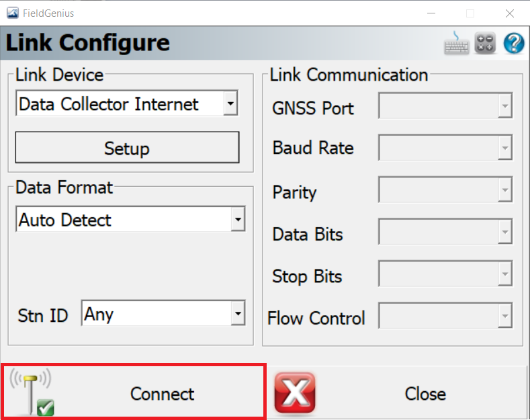Viewport: 530px width, 420px height.
Task: Click the Close button label
Action: (425, 394)
